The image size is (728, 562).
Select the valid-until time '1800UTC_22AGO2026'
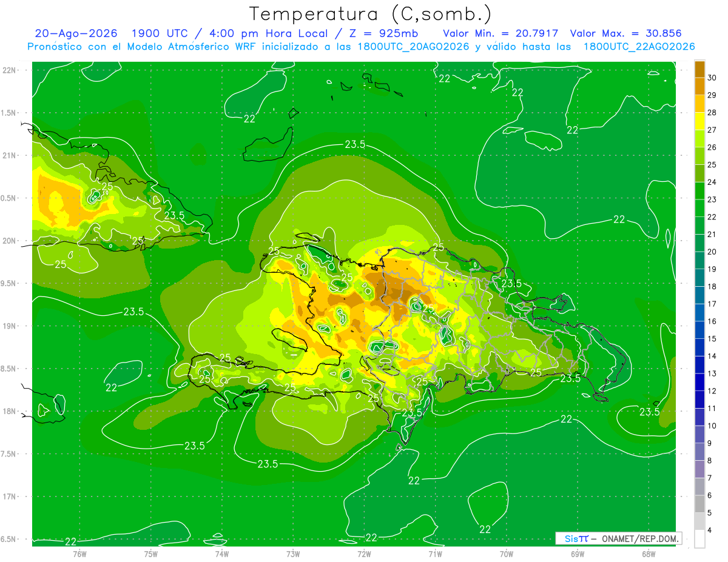pos(638,47)
